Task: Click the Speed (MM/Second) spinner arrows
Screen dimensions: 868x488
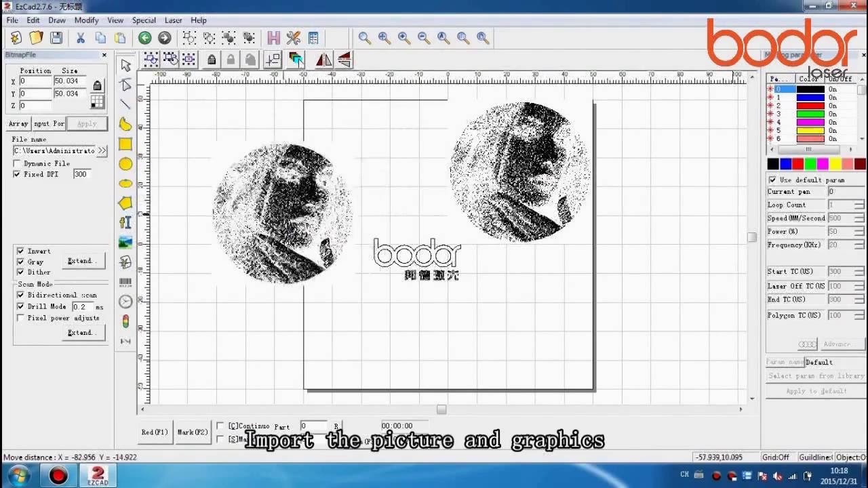Action: click(859, 218)
